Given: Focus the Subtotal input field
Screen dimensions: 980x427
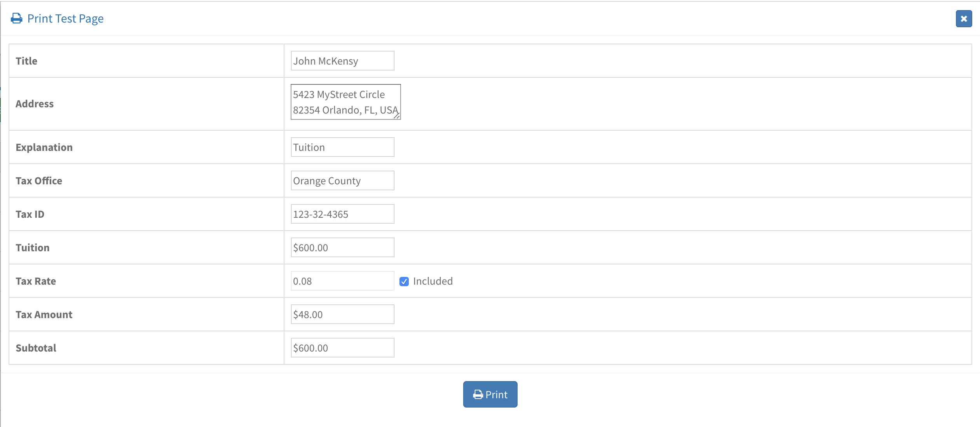Looking at the screenshot, I should [342, 348].
